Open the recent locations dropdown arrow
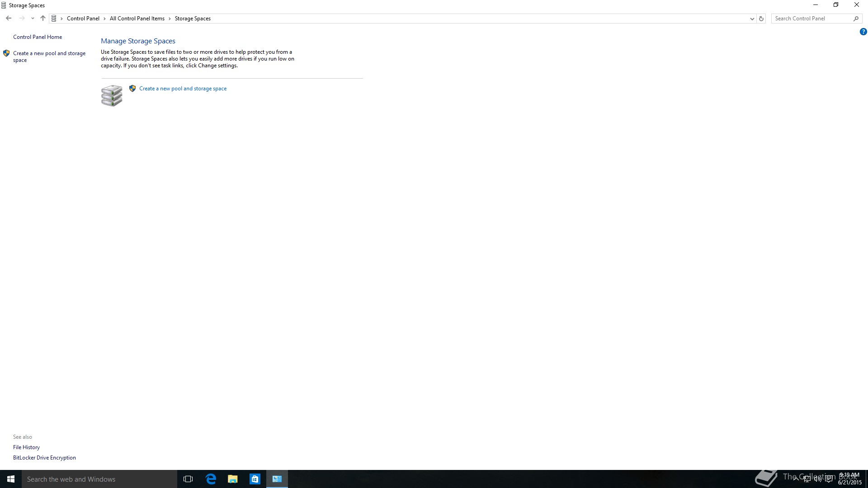 point(33,19)
